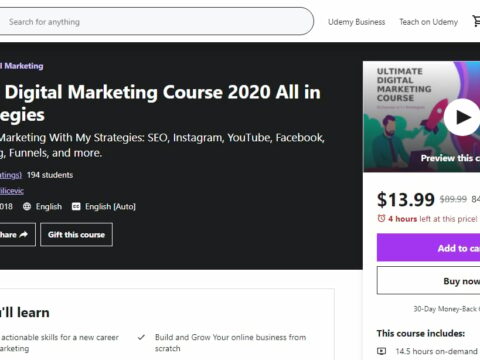Open the instructor name link
This screenshot has width=480, height=360.
click(x=12, y=191)
